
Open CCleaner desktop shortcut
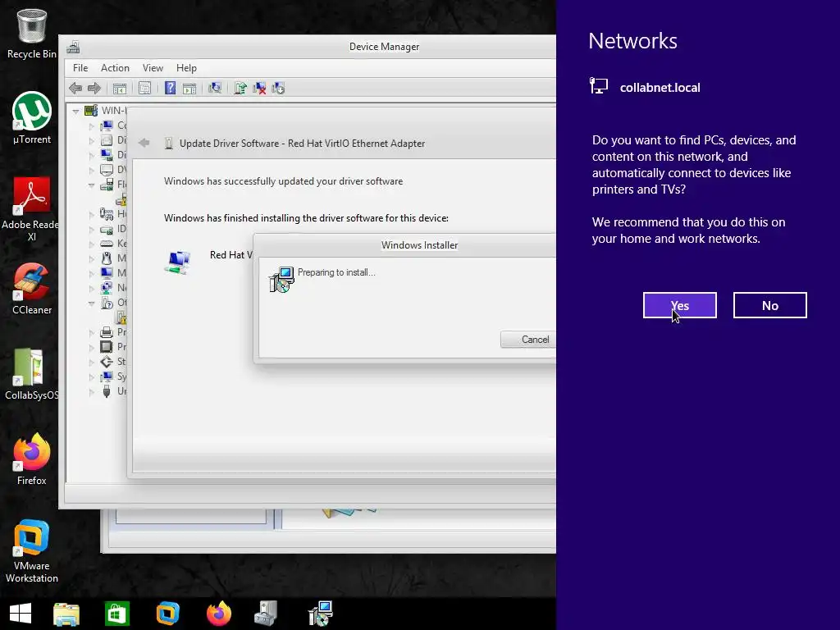coord(32,290)
